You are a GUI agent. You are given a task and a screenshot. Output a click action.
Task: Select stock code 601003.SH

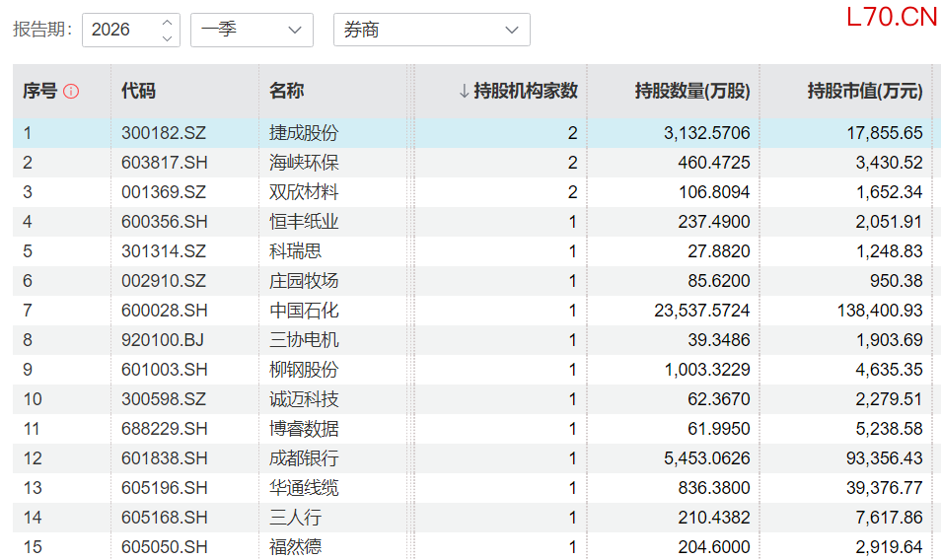point(165,370)
